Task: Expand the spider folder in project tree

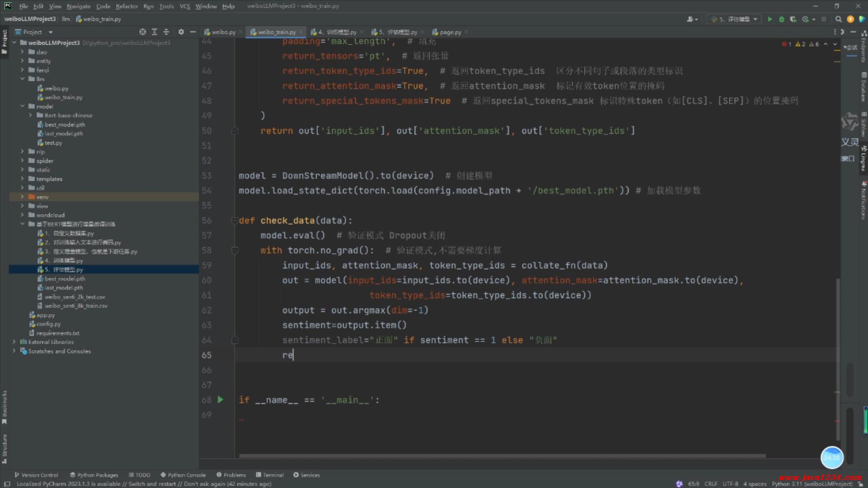Action: [22, 160]
